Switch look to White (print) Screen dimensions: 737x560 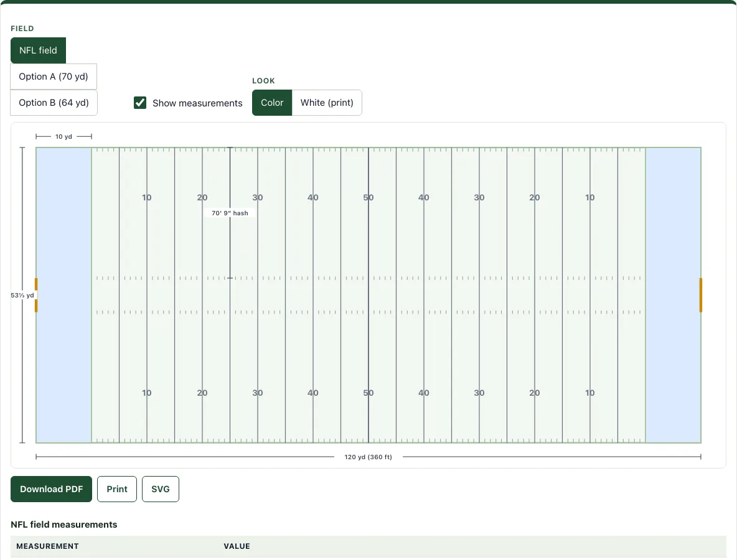[327, 103]
